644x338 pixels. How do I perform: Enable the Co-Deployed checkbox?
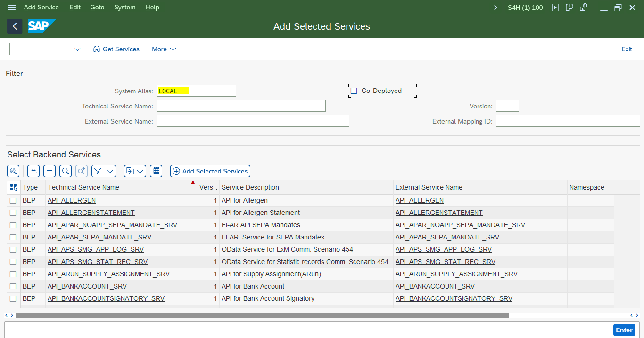(354, 91)
